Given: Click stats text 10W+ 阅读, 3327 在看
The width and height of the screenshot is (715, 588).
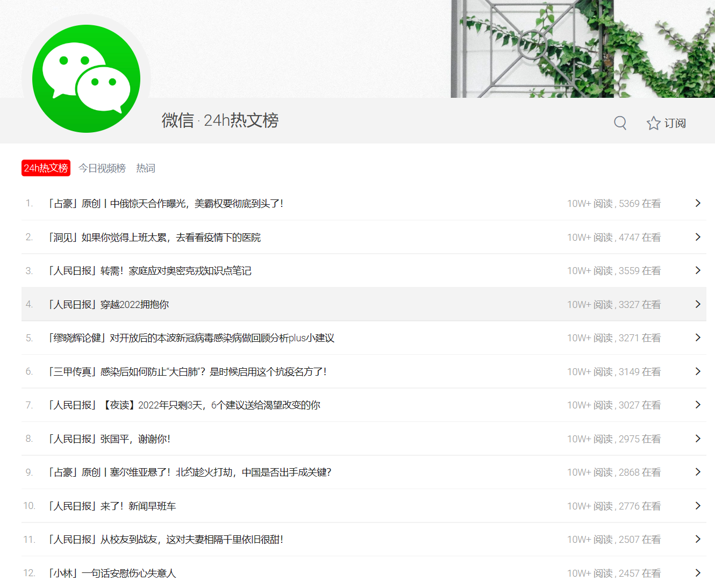Looking at the screenshot, I should 614,305.
